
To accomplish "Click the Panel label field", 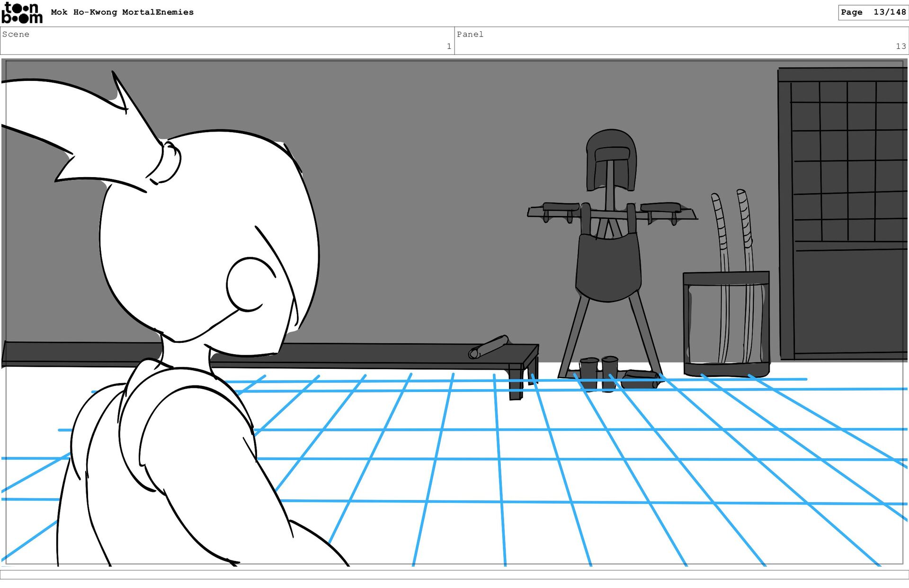I will (x=470, y=34).
